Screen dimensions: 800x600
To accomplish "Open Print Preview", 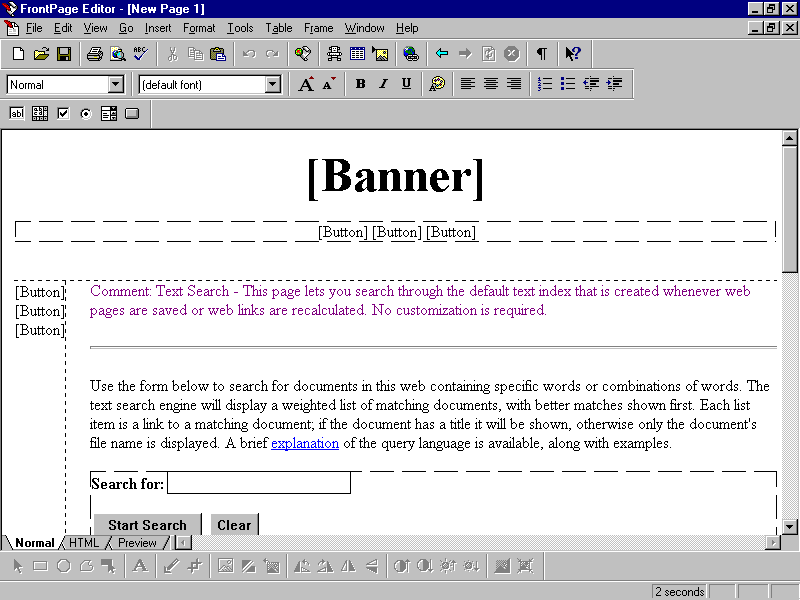I will tap(115, 54).
